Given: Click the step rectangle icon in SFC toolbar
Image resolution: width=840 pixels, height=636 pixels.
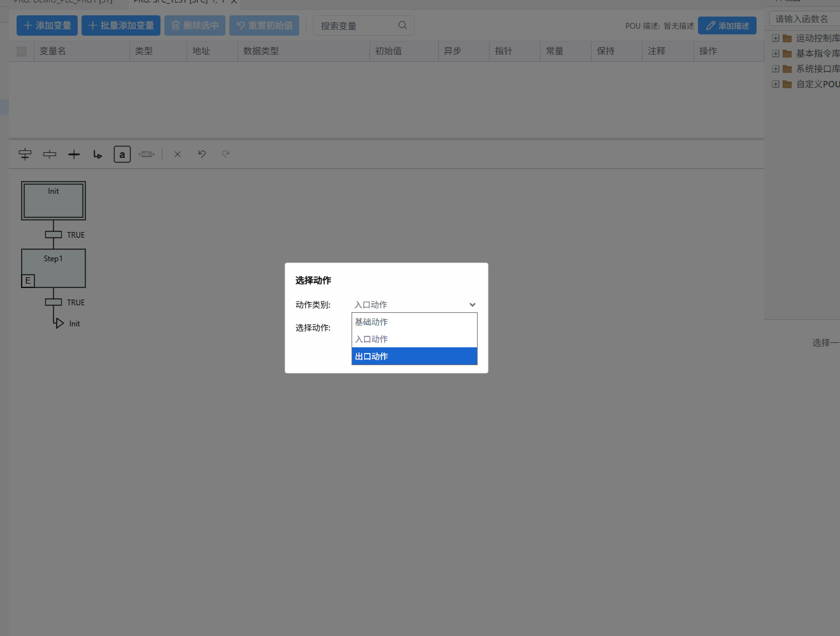Looking at the screenshot, I should tap(50, 154).
